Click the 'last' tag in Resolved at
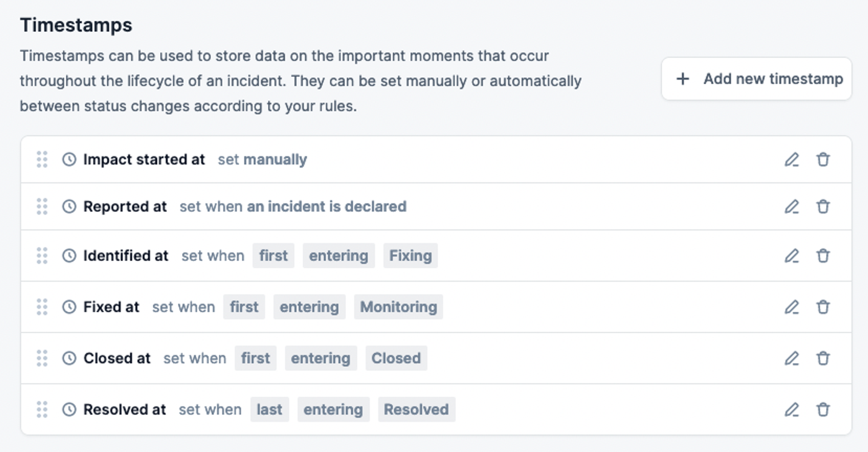 269,409
